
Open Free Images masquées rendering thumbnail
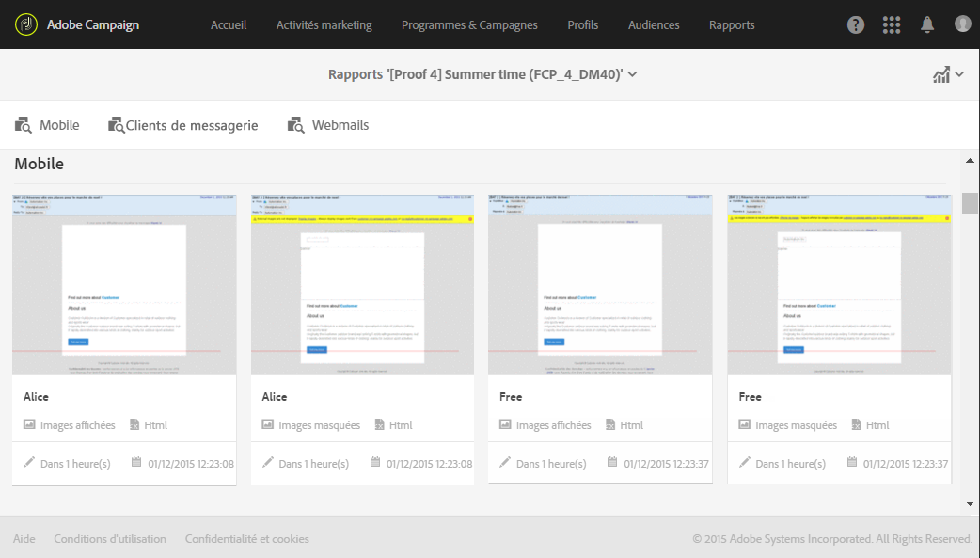point(839,284)
